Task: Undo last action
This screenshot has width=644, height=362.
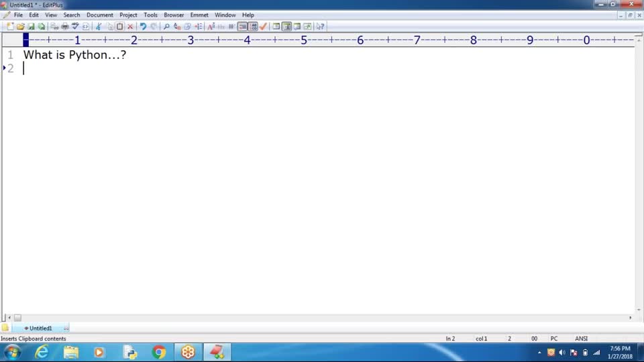Action: [143, 27]
